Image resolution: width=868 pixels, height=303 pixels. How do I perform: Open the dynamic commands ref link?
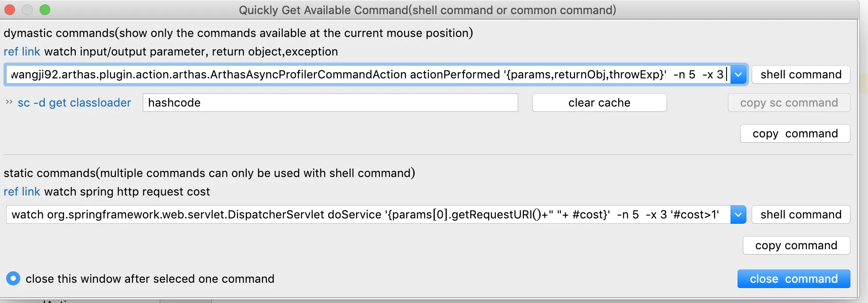point(22,52)
